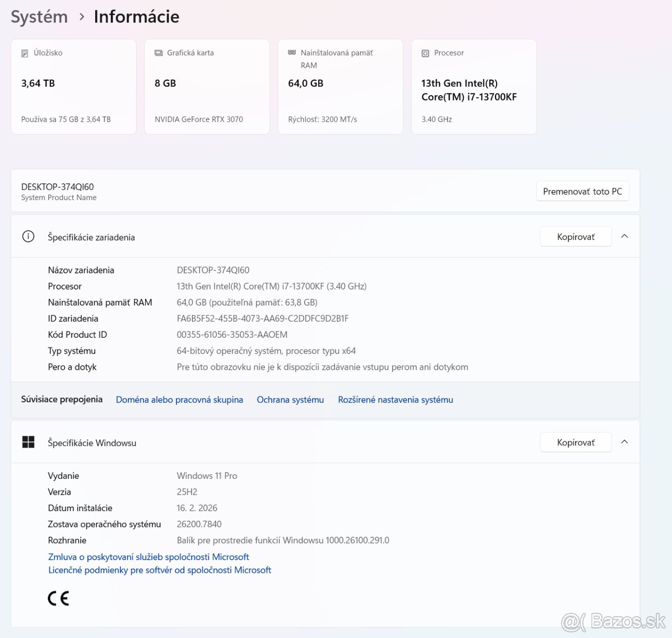The width and height of the screenshot is (672, 638).
Task: Collapse the Špecifikácie Windowsu section
Action: coord(624,442)
